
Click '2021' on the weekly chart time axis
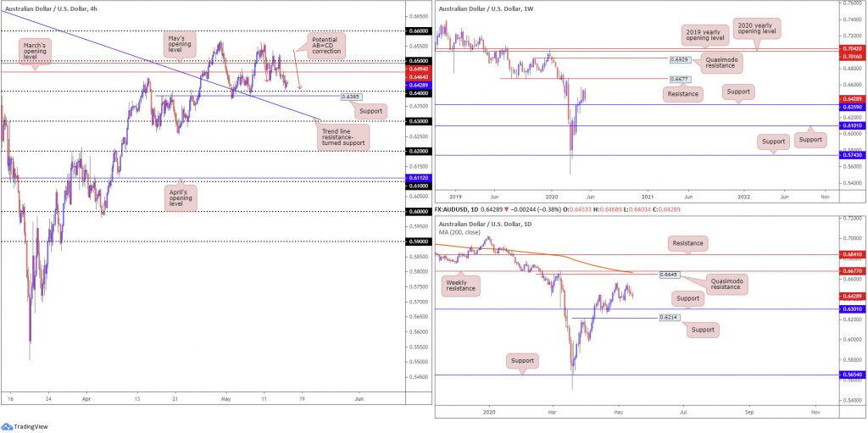(x=648, y=197)
